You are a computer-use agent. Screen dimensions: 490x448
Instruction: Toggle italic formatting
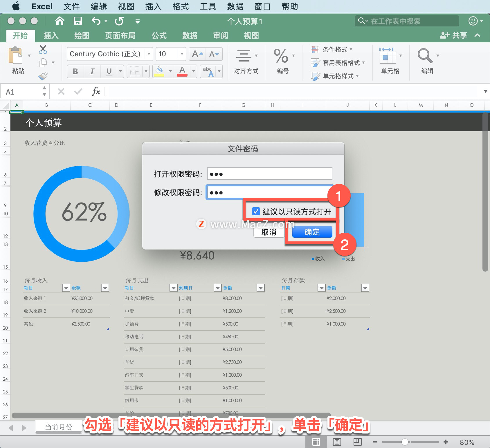pos(92,71)
